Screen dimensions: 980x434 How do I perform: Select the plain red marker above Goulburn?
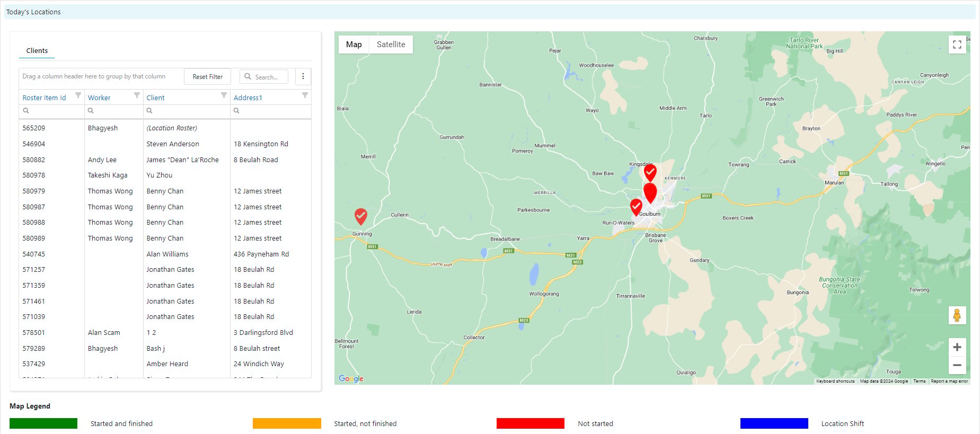(650, 192)
